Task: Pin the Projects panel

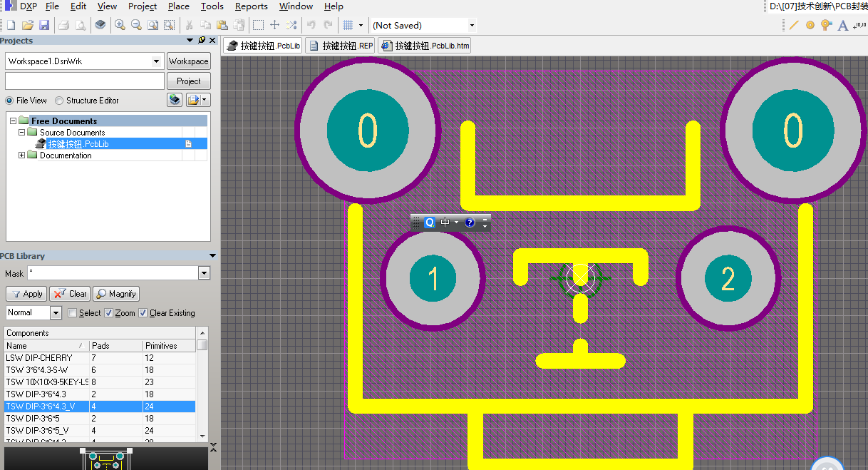Action: point(202,40)
